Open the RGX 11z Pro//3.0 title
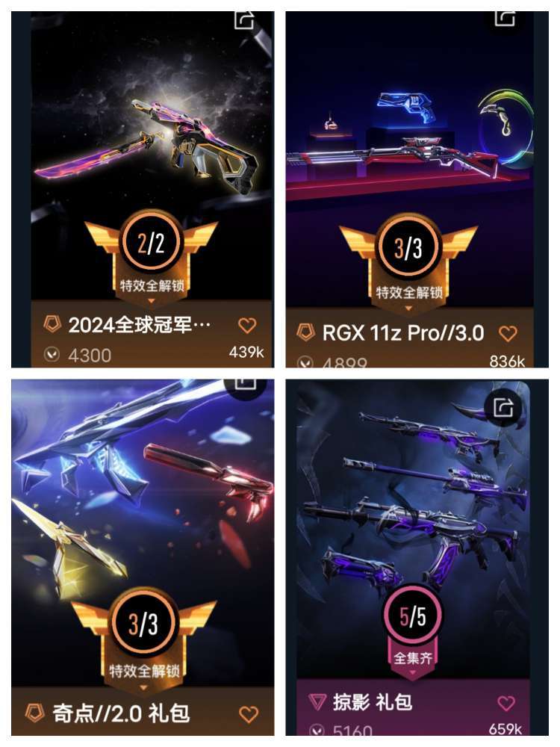The width and height of the screenshot is (560, 747). (403, 333)
